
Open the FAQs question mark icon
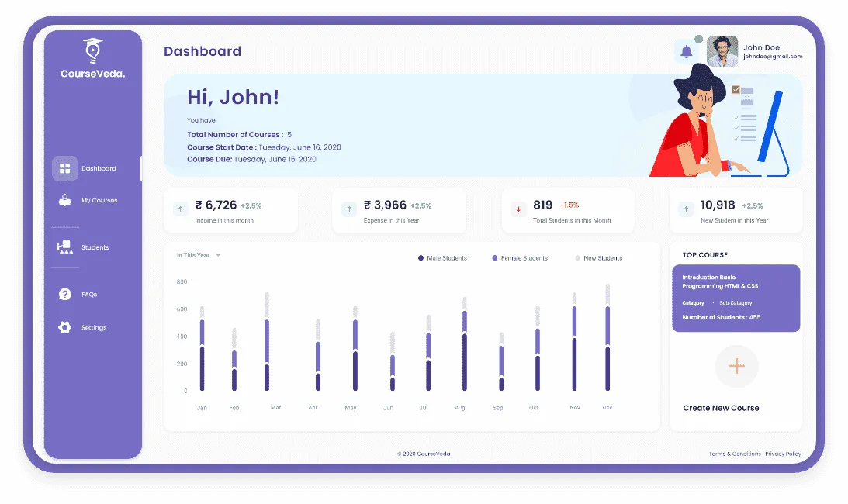65,294
